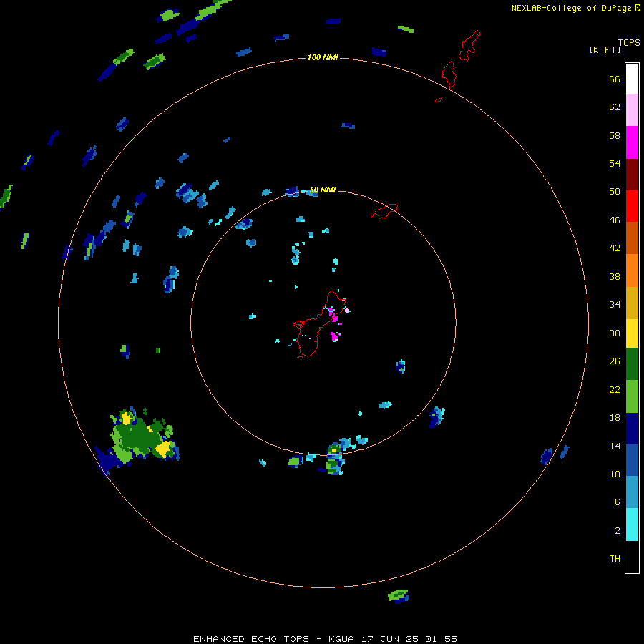
Task: Click the 'NEXLAB-College of DuPage' credit text
Action: (571, 8)
